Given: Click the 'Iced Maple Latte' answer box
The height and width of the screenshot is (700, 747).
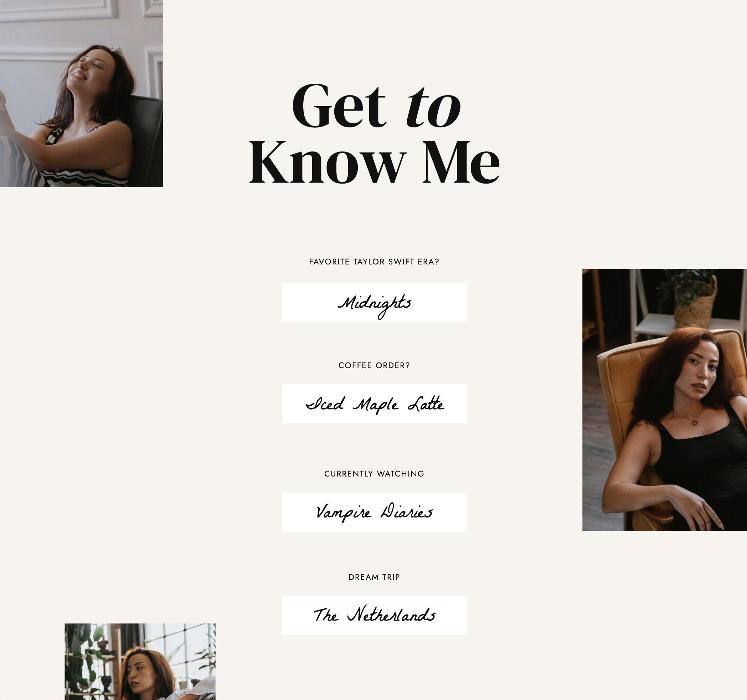Looking at the screenshot, I should click(x=374, y=403).
